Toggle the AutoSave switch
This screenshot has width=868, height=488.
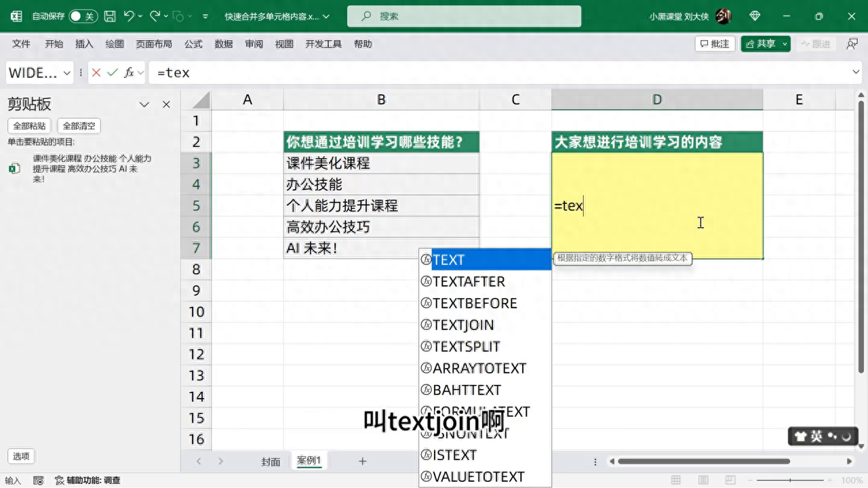(x=83, y=16)
